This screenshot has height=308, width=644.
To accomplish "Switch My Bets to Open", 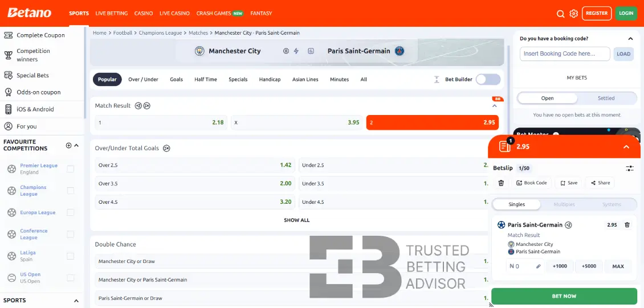I will 547,98.
